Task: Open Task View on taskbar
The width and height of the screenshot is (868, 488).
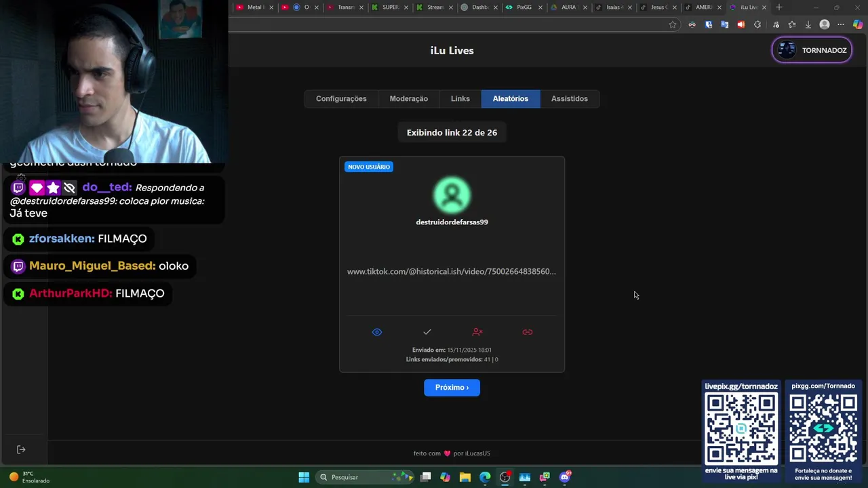Action: coord(426,477)
